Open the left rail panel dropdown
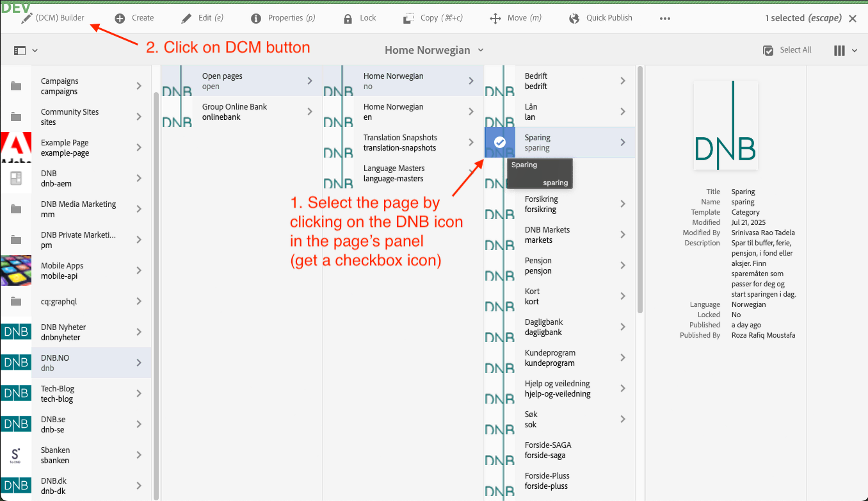The height and width of the screenshot is (501, 868). point(26,50)
